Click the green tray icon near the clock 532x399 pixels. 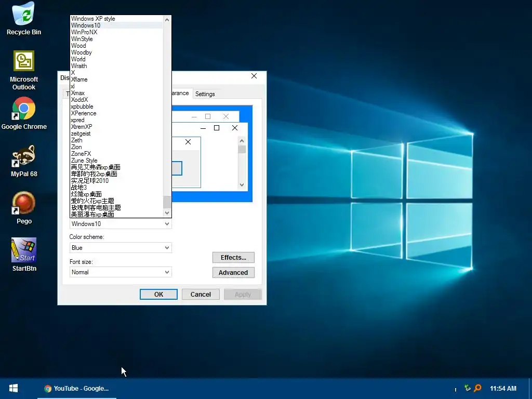pos(468,388)
